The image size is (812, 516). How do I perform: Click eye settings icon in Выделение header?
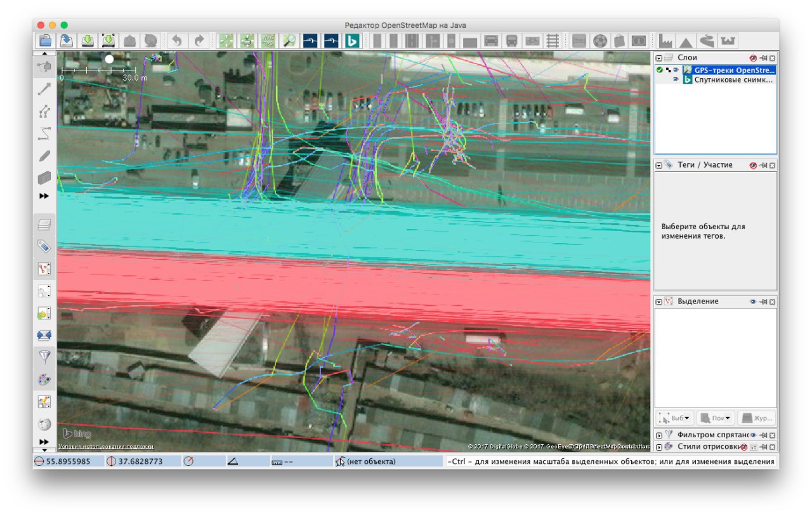[753, 301]
